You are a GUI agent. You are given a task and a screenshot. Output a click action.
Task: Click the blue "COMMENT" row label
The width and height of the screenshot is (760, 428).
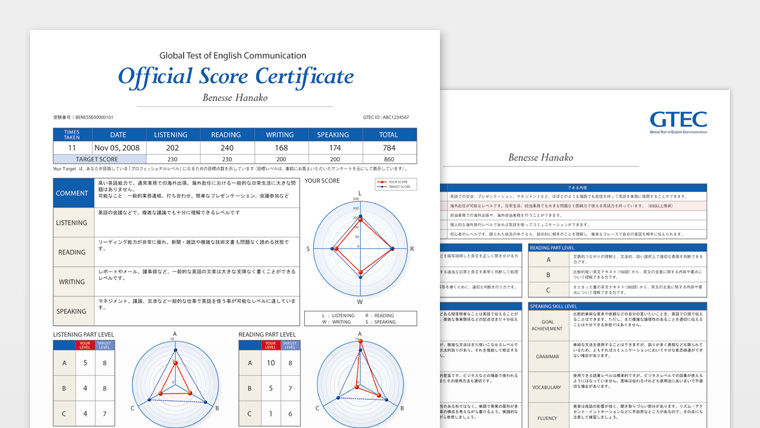74,193
